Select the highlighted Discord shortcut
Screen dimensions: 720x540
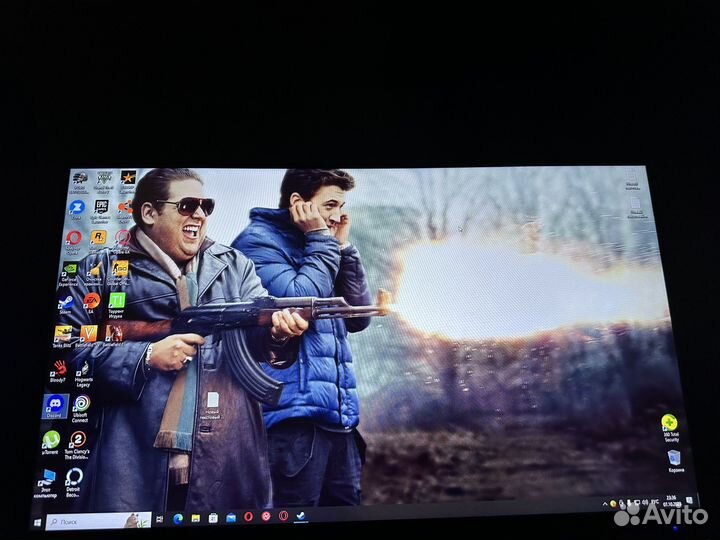coord(55,406)
